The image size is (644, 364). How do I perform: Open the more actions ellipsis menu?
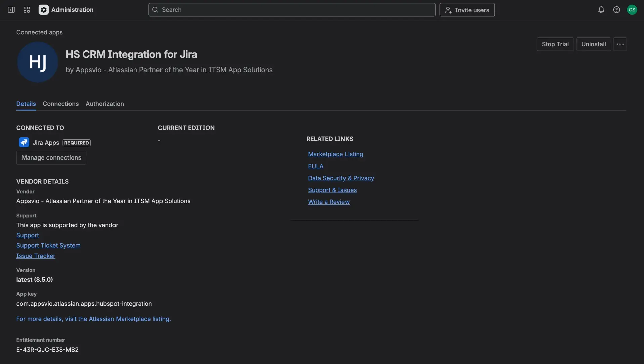coord(620,44)
